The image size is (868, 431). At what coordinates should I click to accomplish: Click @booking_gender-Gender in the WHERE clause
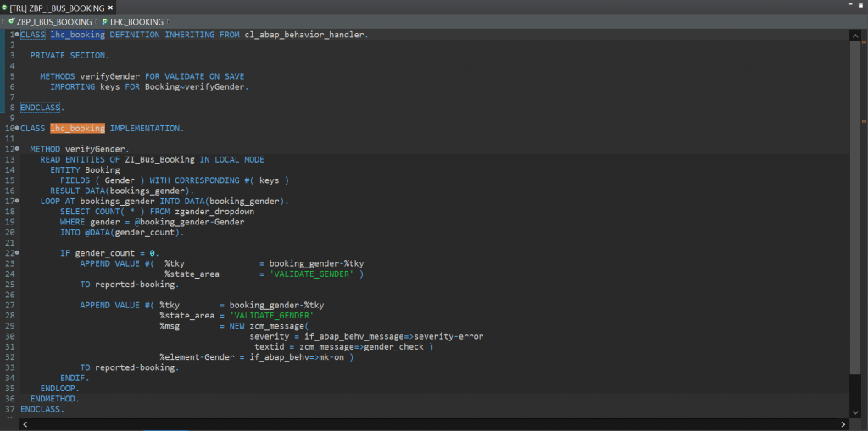point(189,222)
